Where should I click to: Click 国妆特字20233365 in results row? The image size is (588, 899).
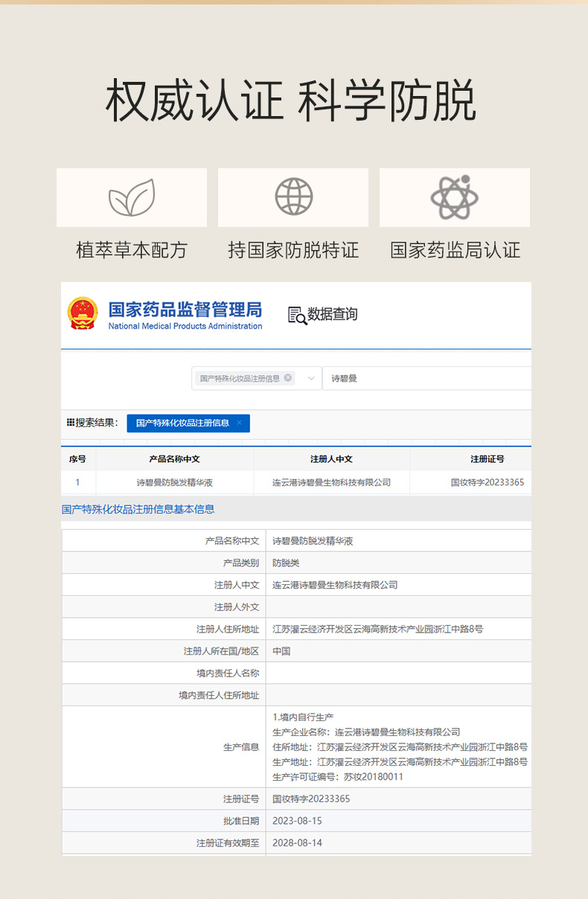click(488, 482)
